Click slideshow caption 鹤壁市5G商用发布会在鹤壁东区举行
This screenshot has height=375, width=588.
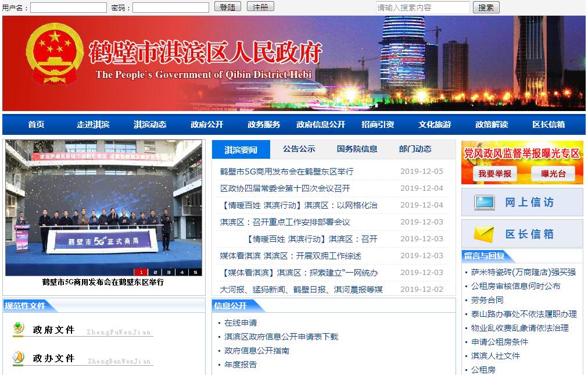pos(103,283)
